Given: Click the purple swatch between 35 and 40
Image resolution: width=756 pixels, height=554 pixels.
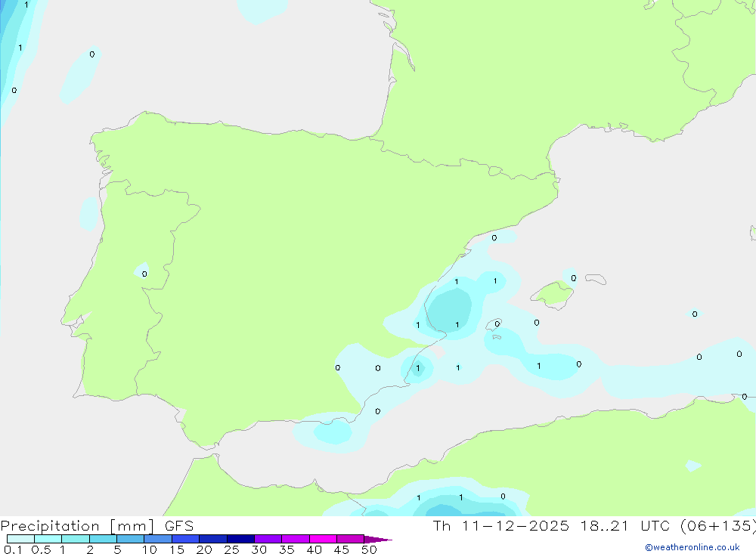Looking at the screenshot, I should click(x=295, y=539).
